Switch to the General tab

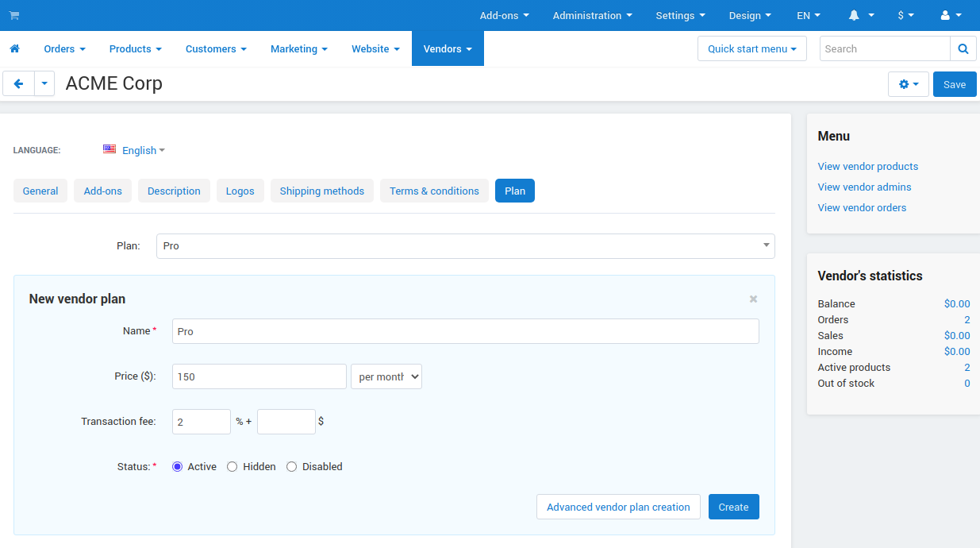pos(40,191)
